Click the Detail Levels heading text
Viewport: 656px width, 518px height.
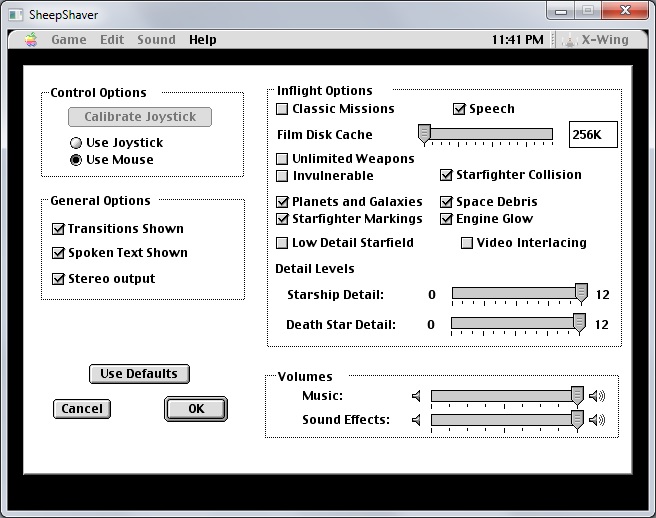pos(315,269)
